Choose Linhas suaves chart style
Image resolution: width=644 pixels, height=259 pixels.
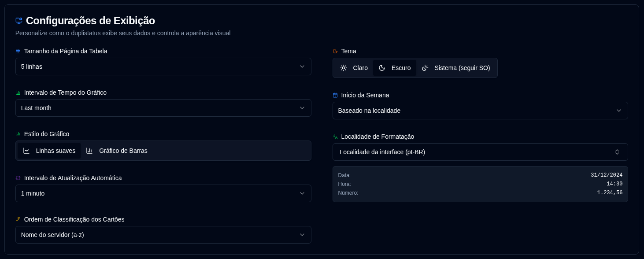(x=49, y=151)
